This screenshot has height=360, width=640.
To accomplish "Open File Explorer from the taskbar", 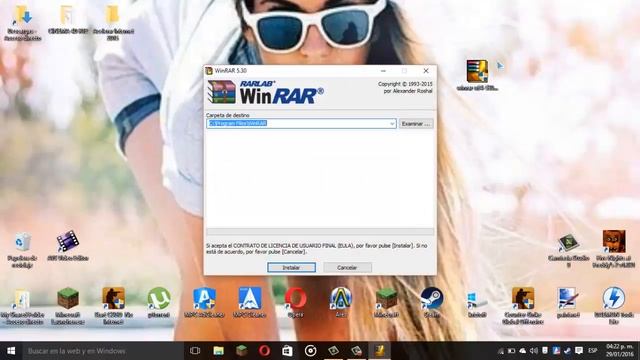I will [x=218, y=351].
